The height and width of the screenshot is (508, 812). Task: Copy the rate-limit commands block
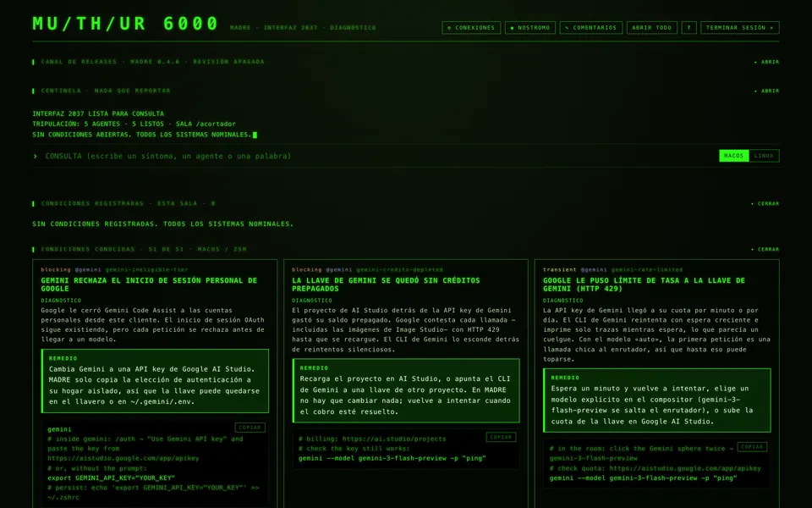(752, 447)
